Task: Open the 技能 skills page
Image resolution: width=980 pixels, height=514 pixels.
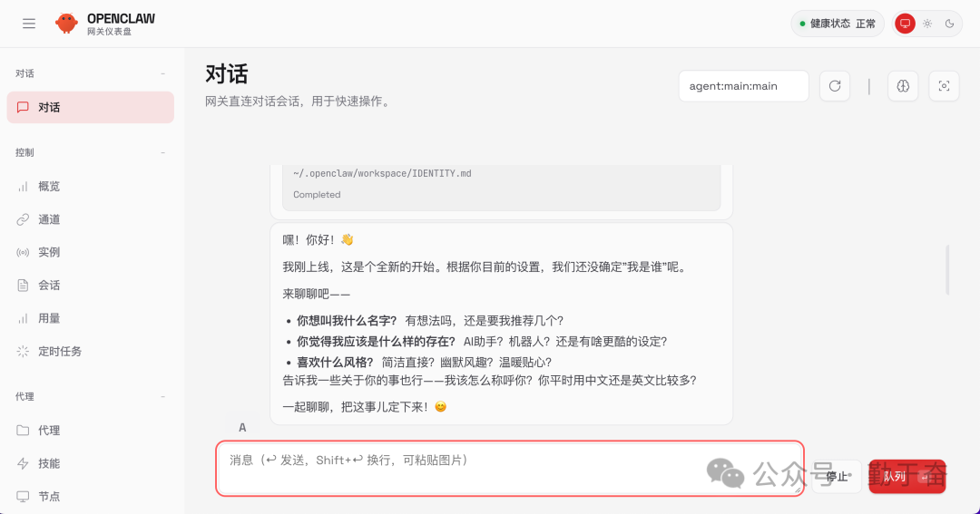Action: coord(91,463)
